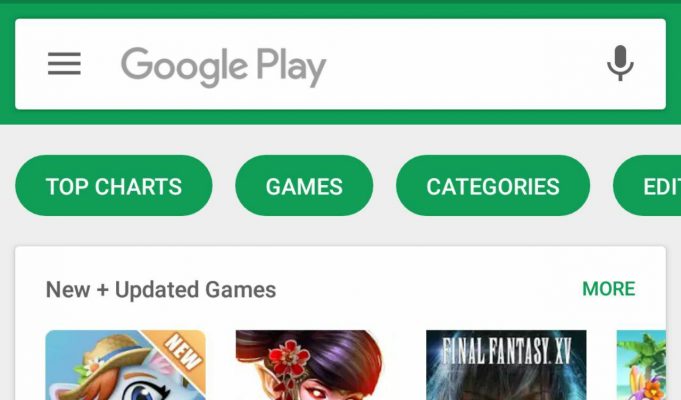This screenshot has height=400, width=681.
Task: Click MORE next to New + Updated Games
Action: click(609, 289)
